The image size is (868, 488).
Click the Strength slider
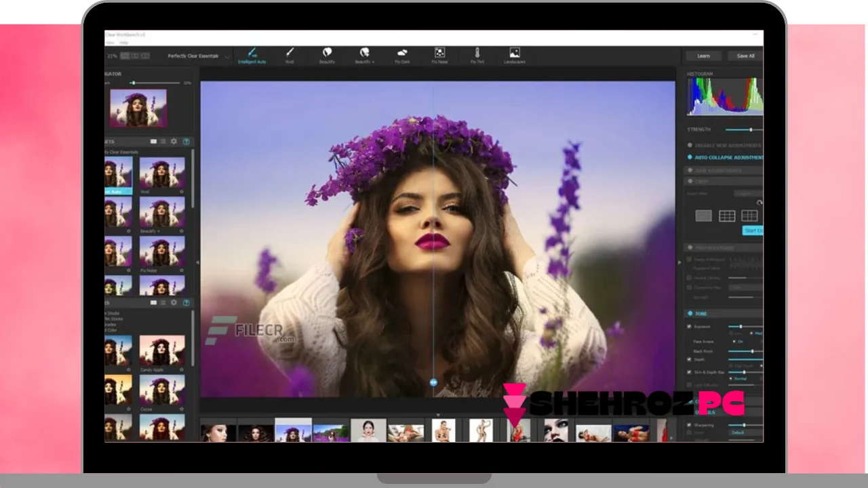click(745, 129)
